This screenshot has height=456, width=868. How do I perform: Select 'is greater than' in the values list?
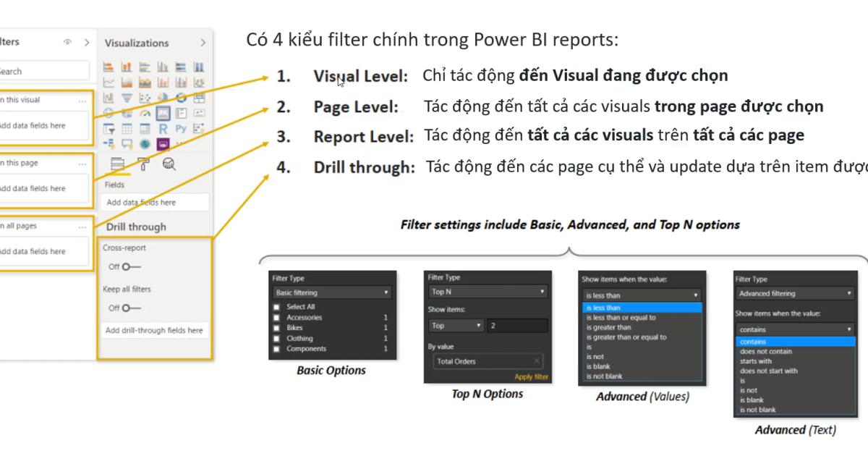pyautogui.click(x=608, y=327)
